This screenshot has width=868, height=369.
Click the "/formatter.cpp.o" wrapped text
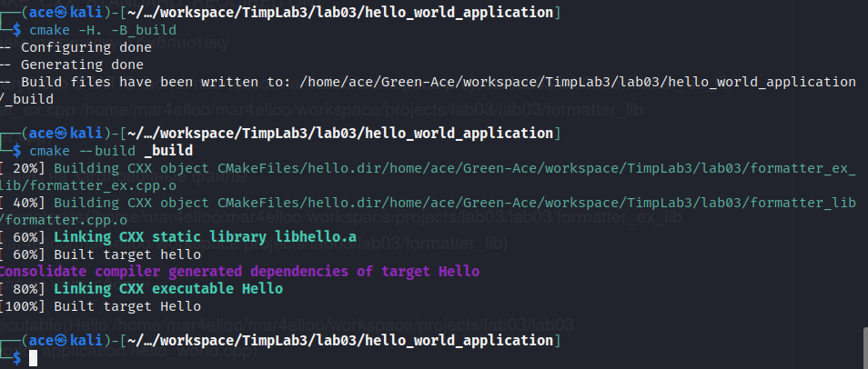click(64, 220)
